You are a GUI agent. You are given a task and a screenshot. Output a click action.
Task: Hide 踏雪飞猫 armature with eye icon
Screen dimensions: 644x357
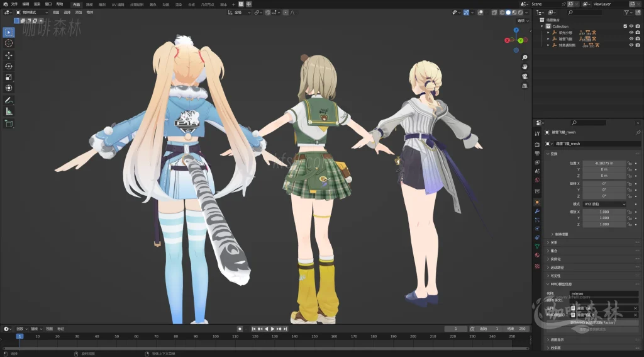pos(631,38)
